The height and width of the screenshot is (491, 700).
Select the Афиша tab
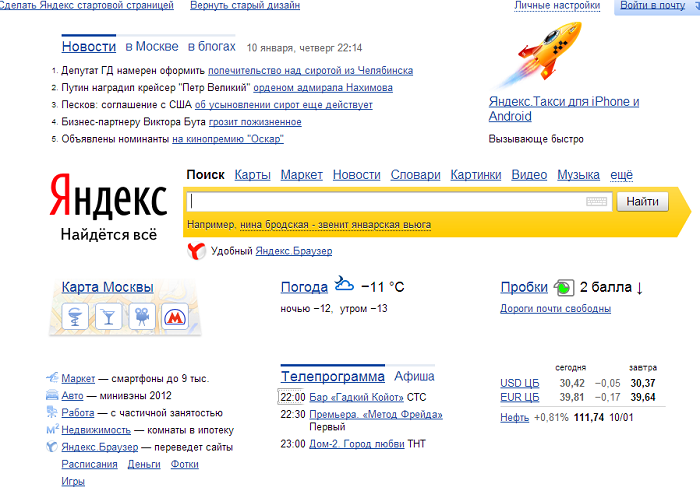[x=414, y=376]
